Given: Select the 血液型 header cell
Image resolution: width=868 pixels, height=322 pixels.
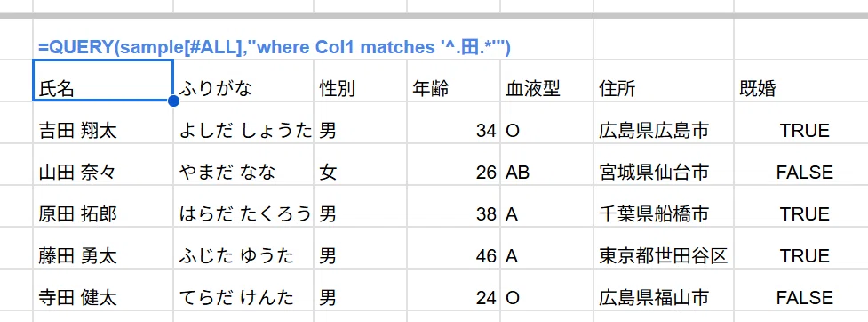Looking at the screenshot, I should (546, 80).
